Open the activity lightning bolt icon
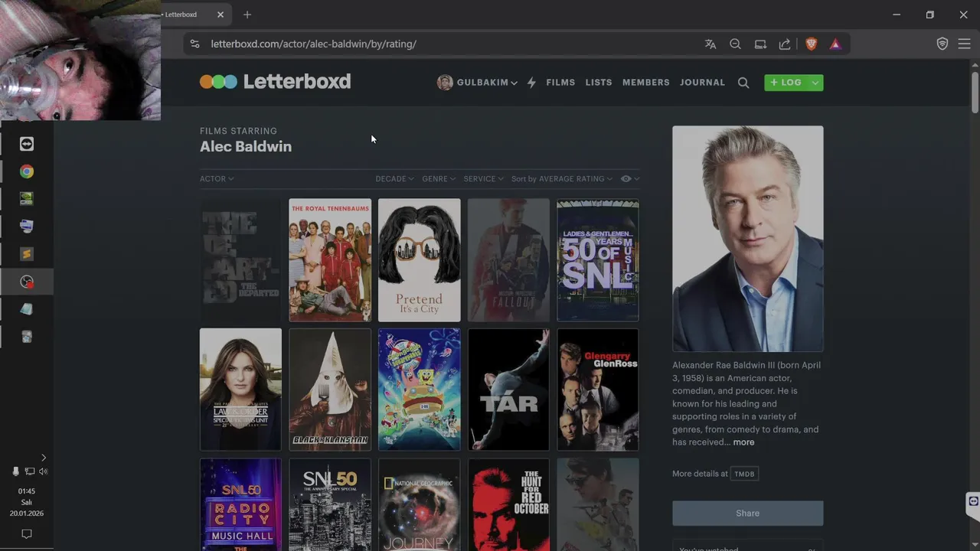980x551 pixels. point(531,83)
